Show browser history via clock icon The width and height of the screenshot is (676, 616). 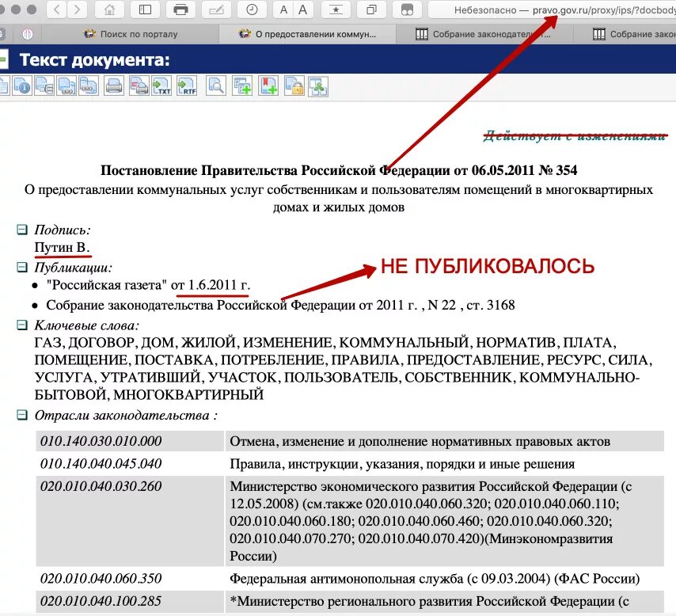[x=252, y=11]
